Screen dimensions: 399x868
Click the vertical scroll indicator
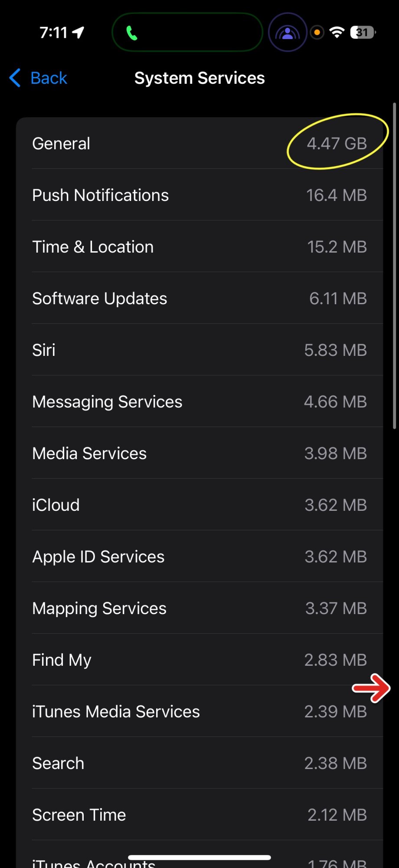coord(394,266)
